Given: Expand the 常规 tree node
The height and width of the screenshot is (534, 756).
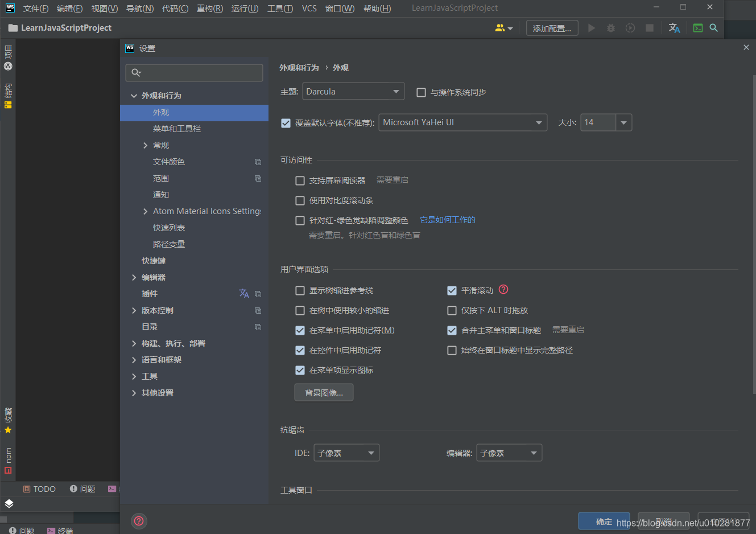Looking at the screenshot, I should pos(146,145).
